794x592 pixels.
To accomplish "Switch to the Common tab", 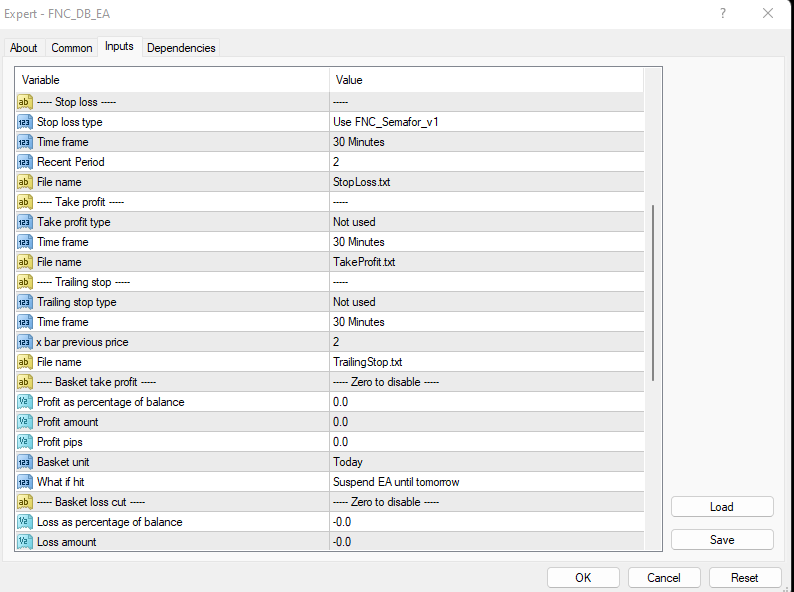I will [72, 48].
